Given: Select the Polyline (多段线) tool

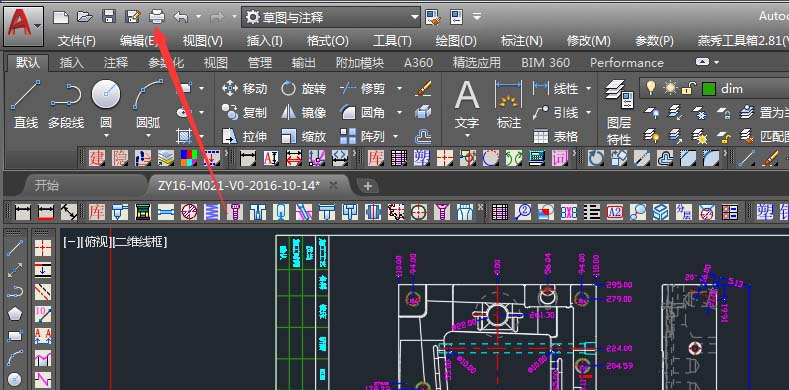Looking at the screenshot, I should tap(66, 105).
